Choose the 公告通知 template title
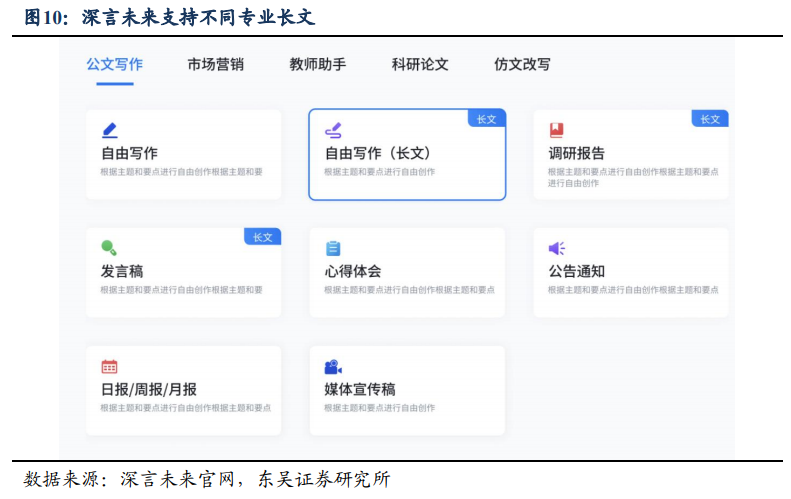This screenshot has width=791, height=499. tap(577, 271)
